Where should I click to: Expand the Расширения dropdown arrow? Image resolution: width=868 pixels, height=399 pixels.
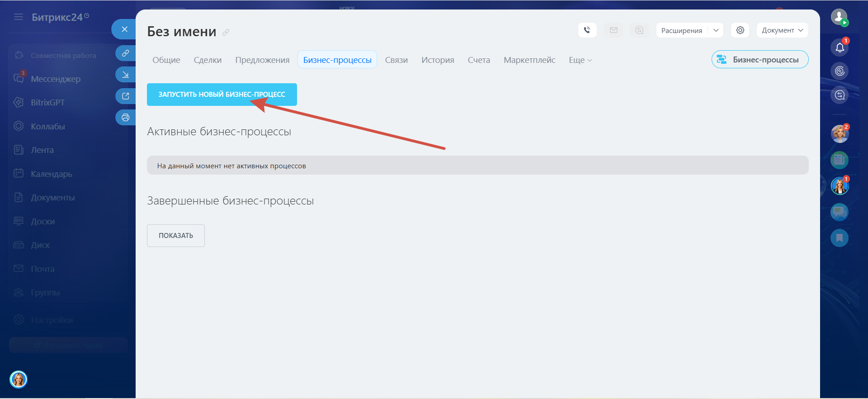coord(716,30)
